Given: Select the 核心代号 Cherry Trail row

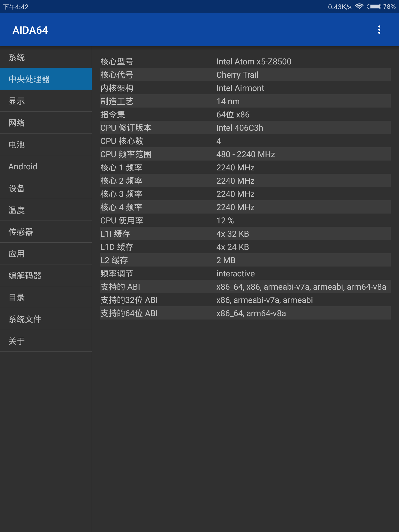Looking at the screenshot, I should pos(245,75).
